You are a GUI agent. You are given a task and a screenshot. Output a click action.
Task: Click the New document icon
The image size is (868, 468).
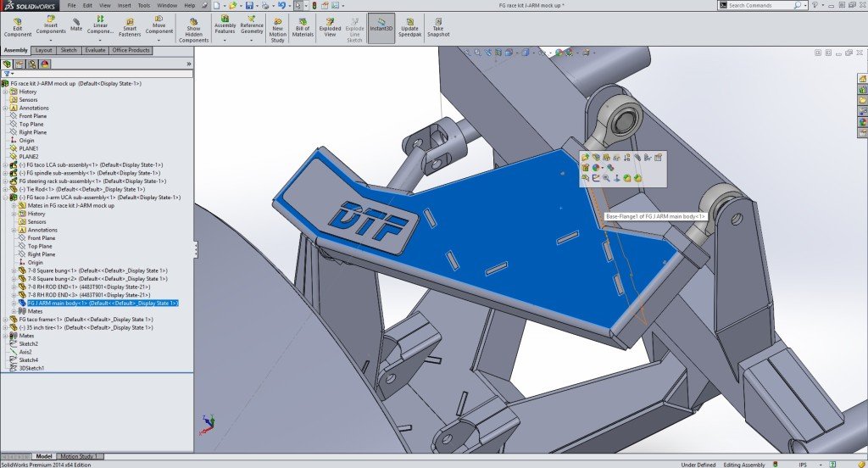tap(216, 6)
